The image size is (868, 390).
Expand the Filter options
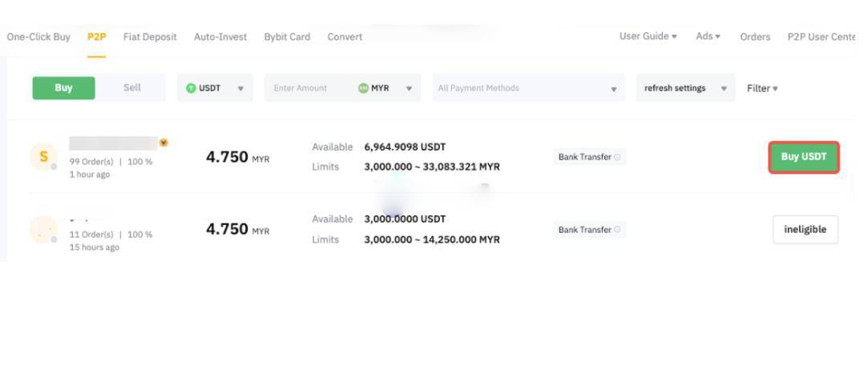tap(761, 88)
